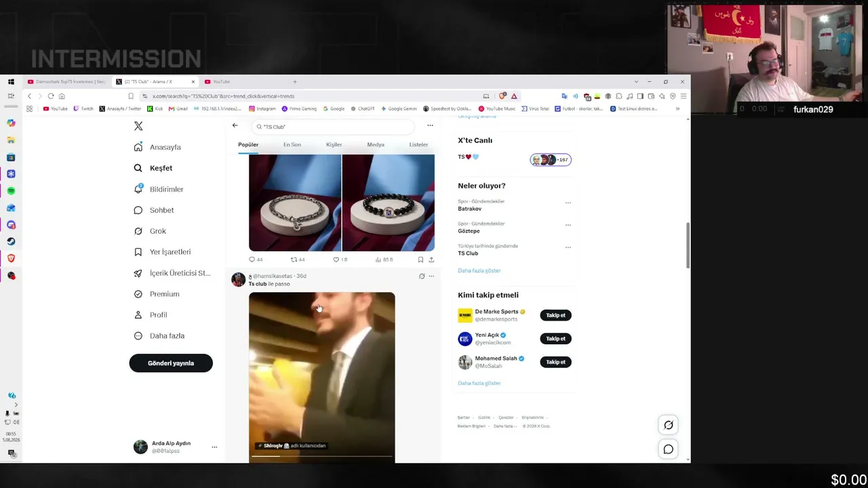Viewport: 868px width, 488px height.
Task: Switch to the Listeler tab
Action: point(418,144)
